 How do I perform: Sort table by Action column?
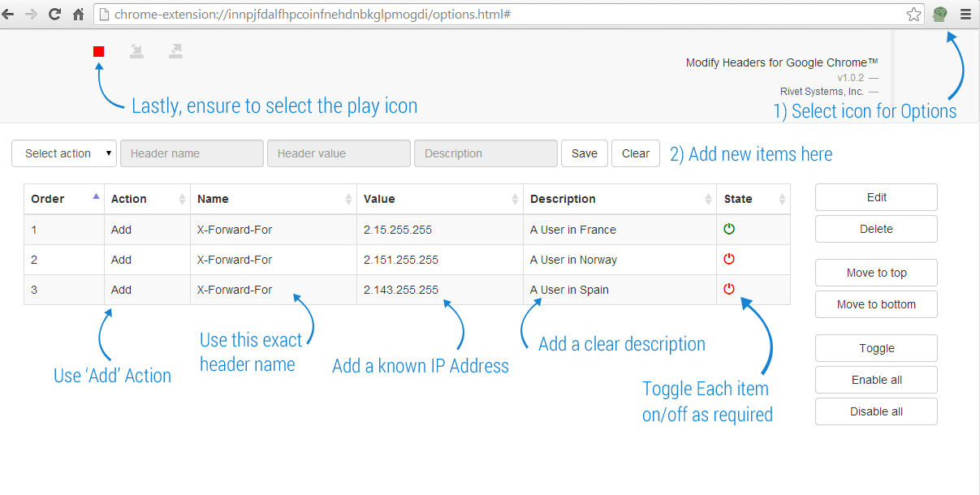pyautogui.click(x=148, y=199)
